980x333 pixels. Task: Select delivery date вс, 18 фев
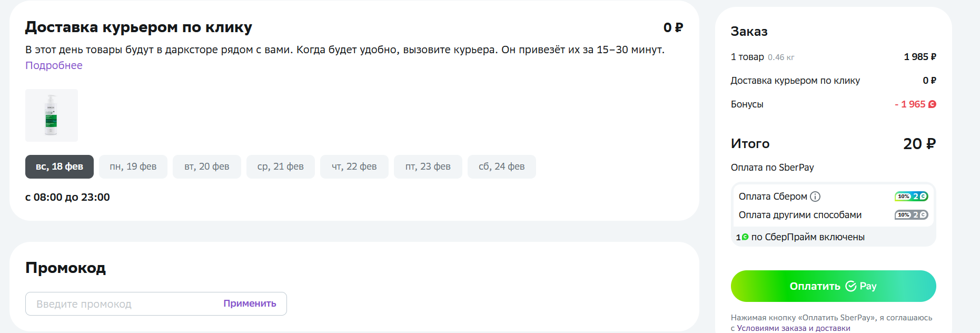tap(60, 166)
